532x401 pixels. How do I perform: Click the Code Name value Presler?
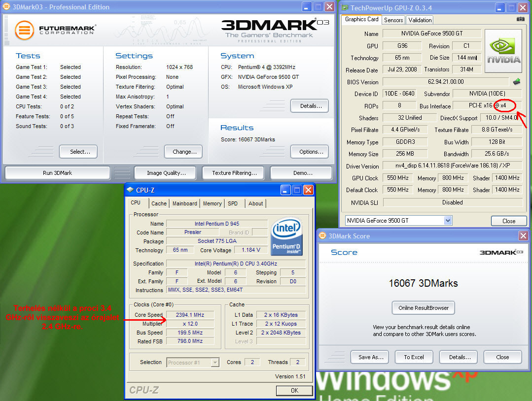click(192, 232)
